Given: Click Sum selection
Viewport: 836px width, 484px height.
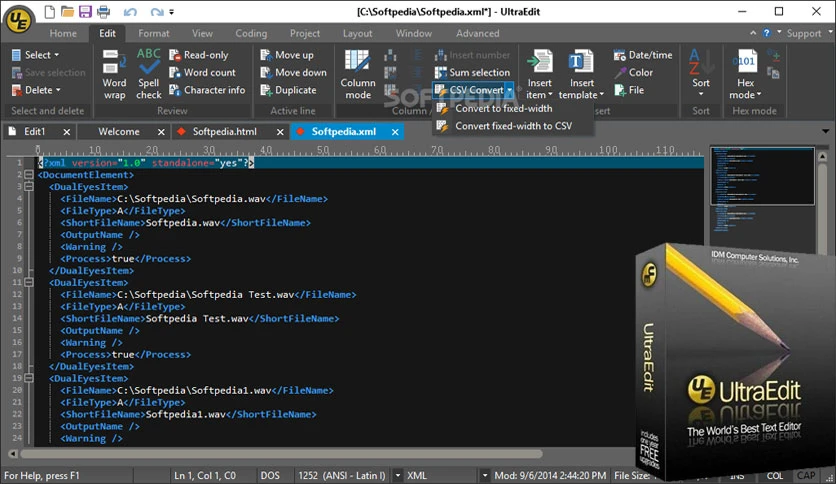Looking at the screenshot, I should click(472, 72).
